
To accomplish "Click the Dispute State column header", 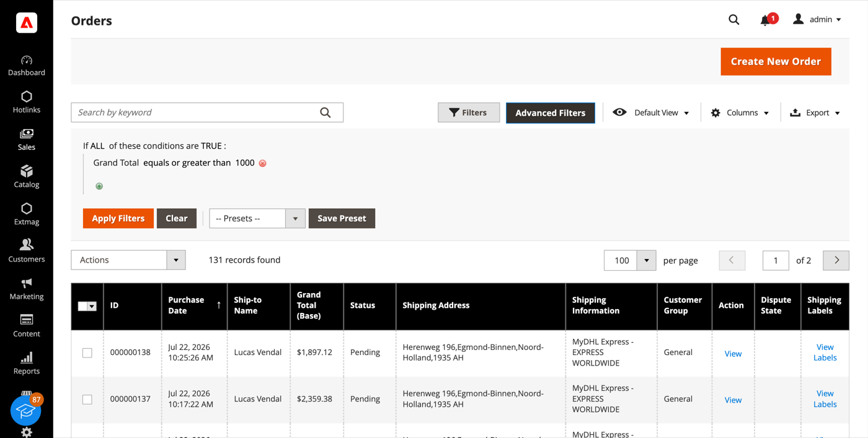I will coord(777,306).
